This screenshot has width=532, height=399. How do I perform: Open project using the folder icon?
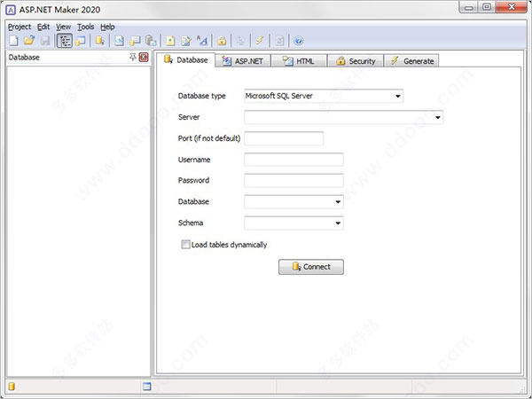point(29,41)
